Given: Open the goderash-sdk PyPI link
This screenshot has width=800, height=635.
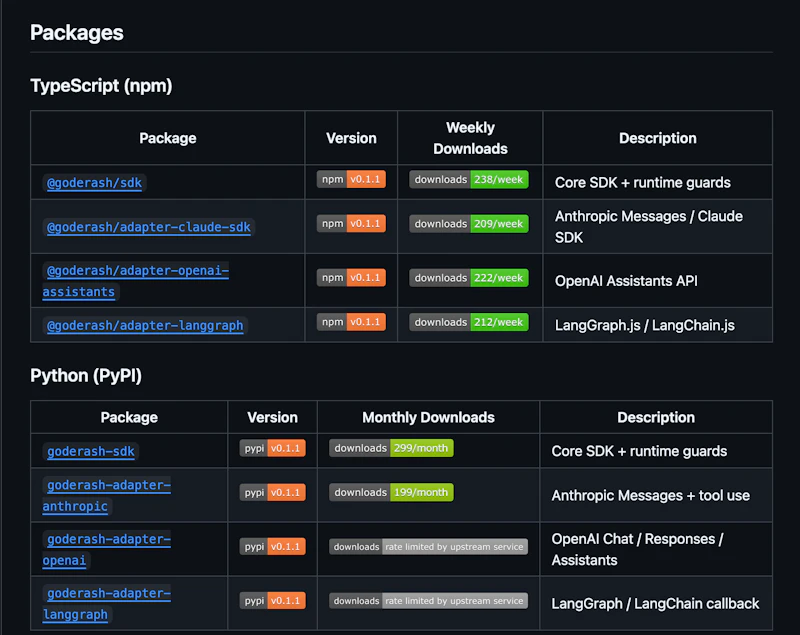Looking at the screenshot, I should (91, 451).
